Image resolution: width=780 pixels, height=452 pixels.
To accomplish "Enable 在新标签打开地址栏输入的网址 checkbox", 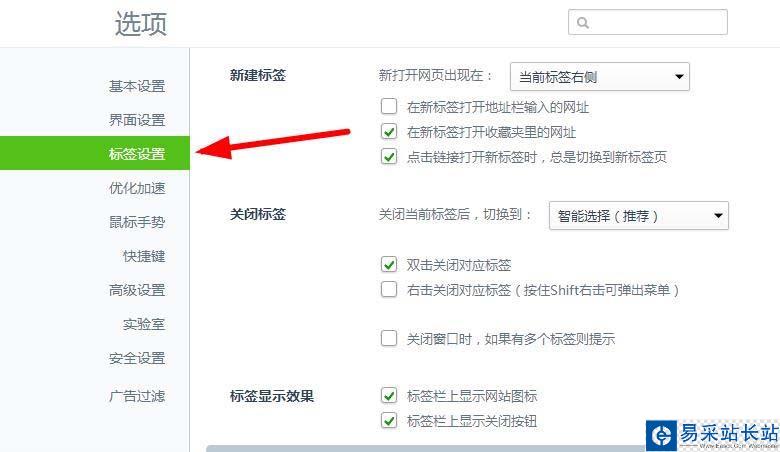I will pos(389,106).
